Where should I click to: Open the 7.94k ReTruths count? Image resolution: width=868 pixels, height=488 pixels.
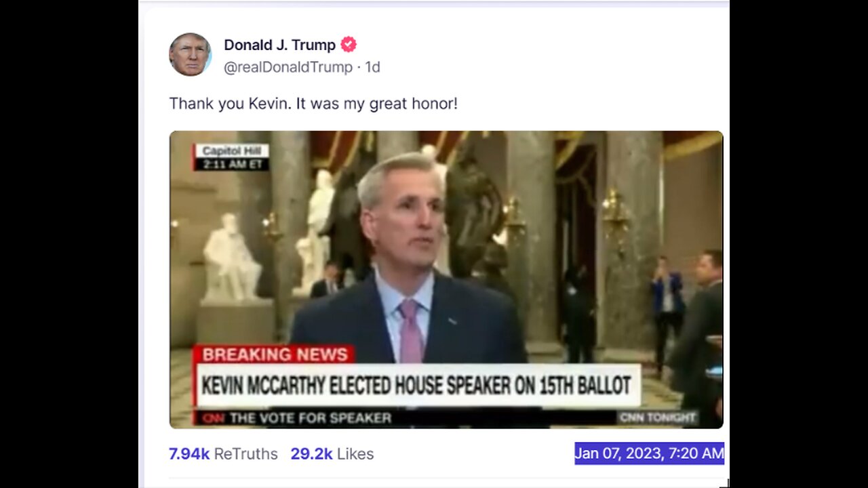[x=189, y=454]
